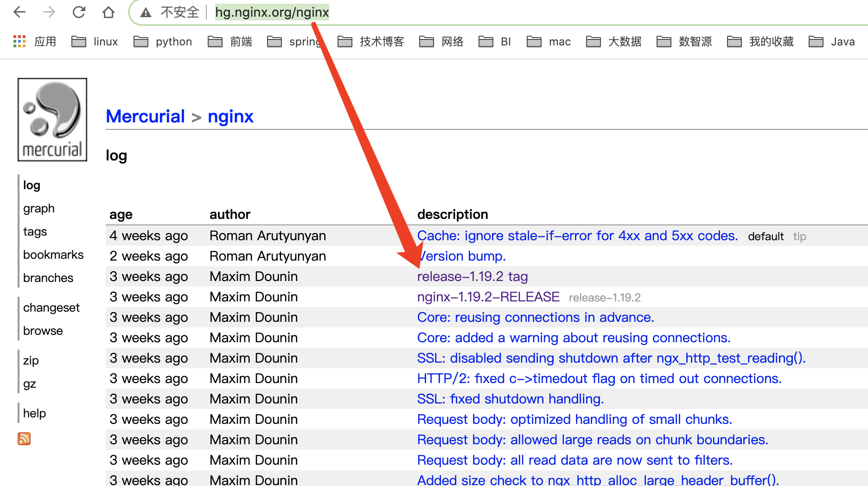Image resolution: width=868 pixels, height=486 pixels.
Task: Open the linux bookmarks folder
Action: point(95,42)
